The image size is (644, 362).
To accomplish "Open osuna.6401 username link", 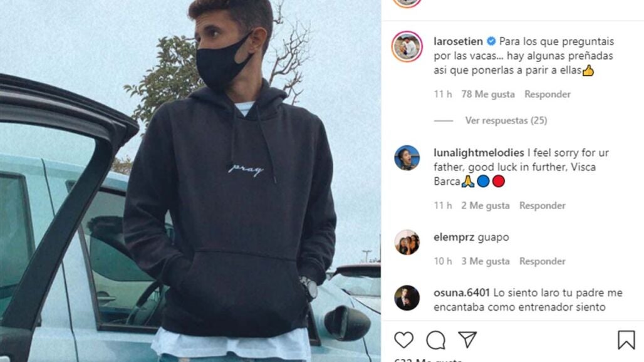I will [x=462, y=292].
